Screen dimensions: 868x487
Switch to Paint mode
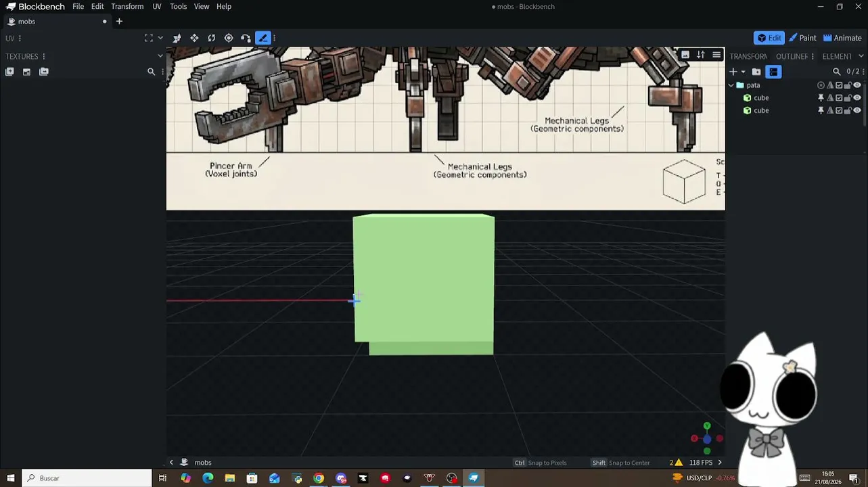click(x=802, y=38)
